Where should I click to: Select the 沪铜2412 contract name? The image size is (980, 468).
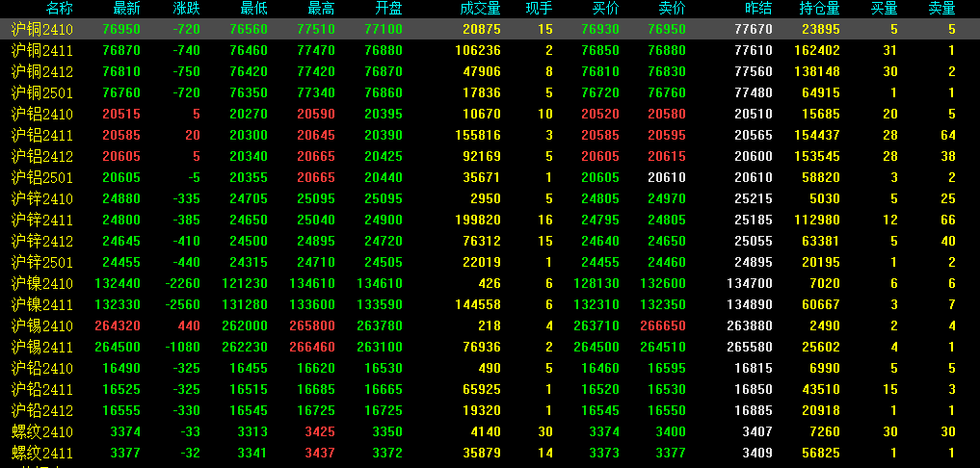[41, 72]
